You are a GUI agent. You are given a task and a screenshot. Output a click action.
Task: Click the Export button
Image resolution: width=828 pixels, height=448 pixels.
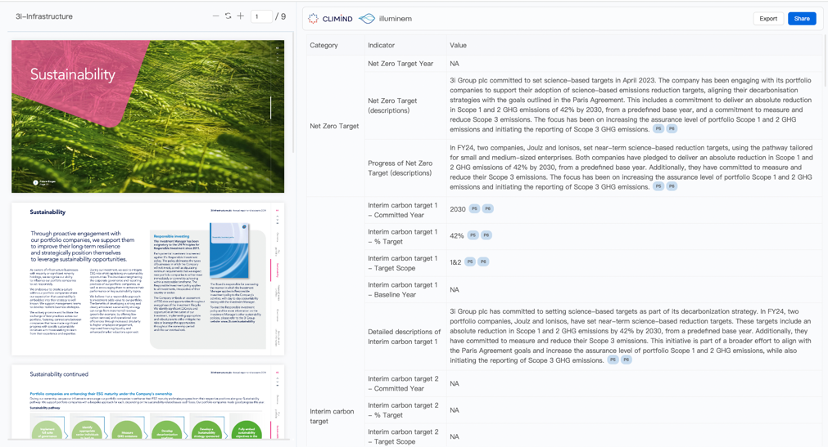pos(768,18)
